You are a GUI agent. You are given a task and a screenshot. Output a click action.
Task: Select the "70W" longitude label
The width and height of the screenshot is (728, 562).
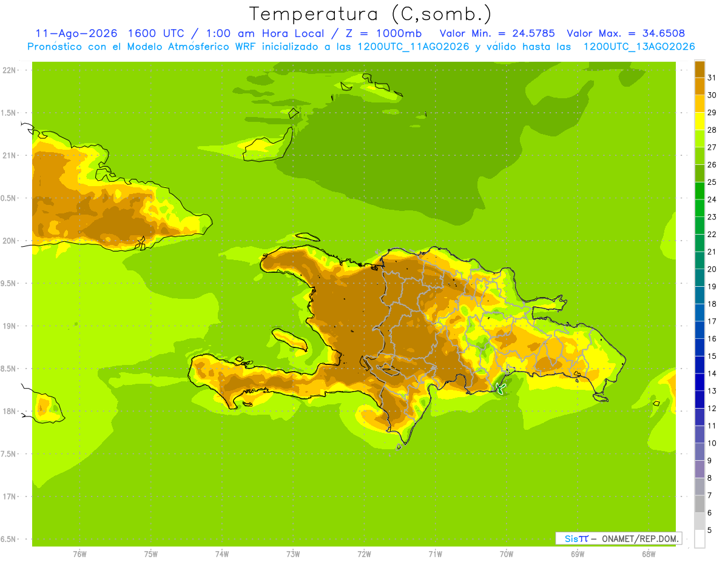pos(507,555)
